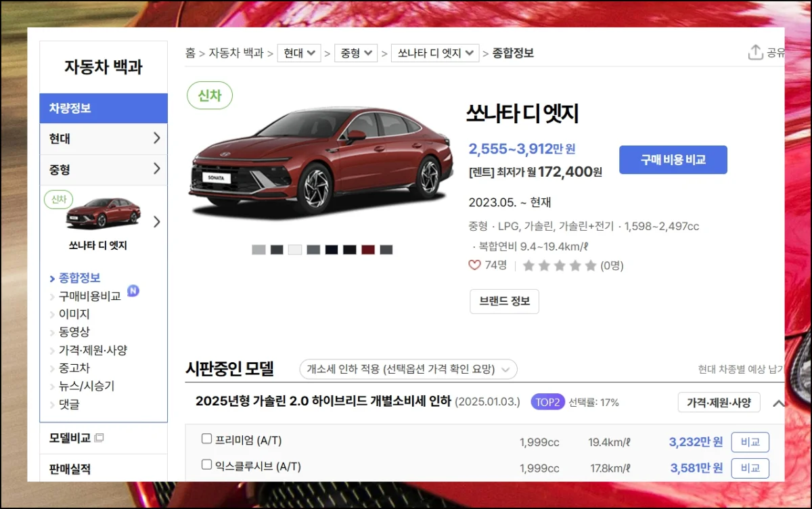Click the N badge beside 구매비용비교
Screen dimensions: 812x509
[x=133, y=291]
